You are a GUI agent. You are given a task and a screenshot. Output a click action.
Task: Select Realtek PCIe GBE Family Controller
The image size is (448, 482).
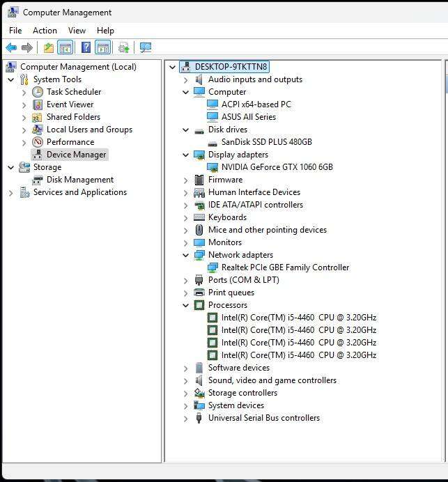pyautogui.click(x=285, y=267)
